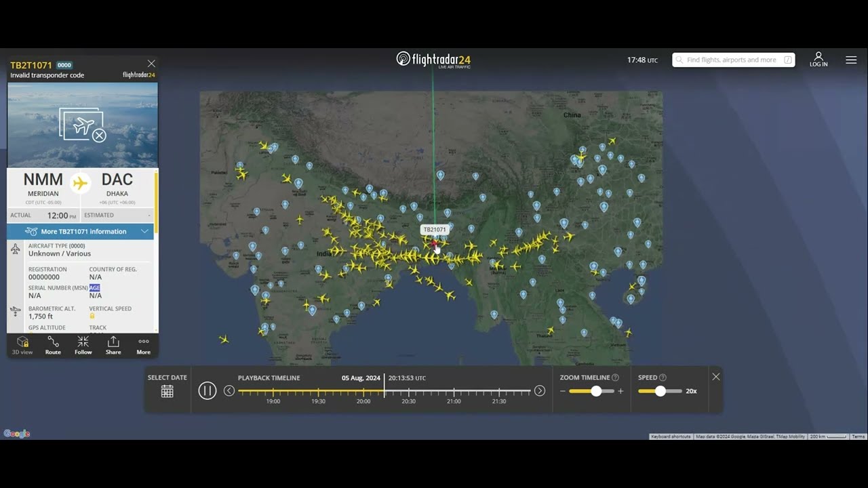Step playback timeline backward arrow

tap(229, 390)
